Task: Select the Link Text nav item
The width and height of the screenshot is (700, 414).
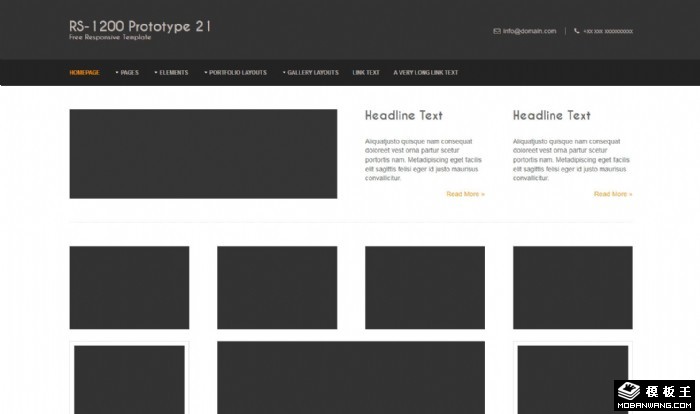Action: [366, 72]
